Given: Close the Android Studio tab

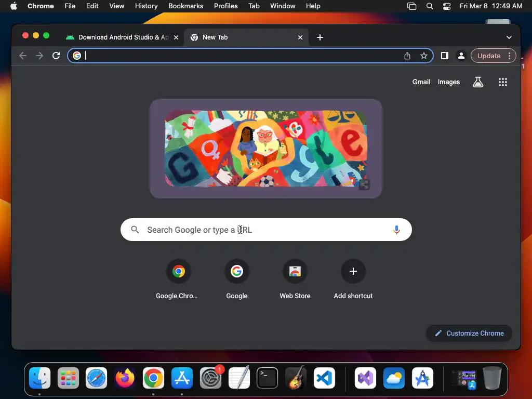Looking at the screenshot, I should tap(176, 37).
